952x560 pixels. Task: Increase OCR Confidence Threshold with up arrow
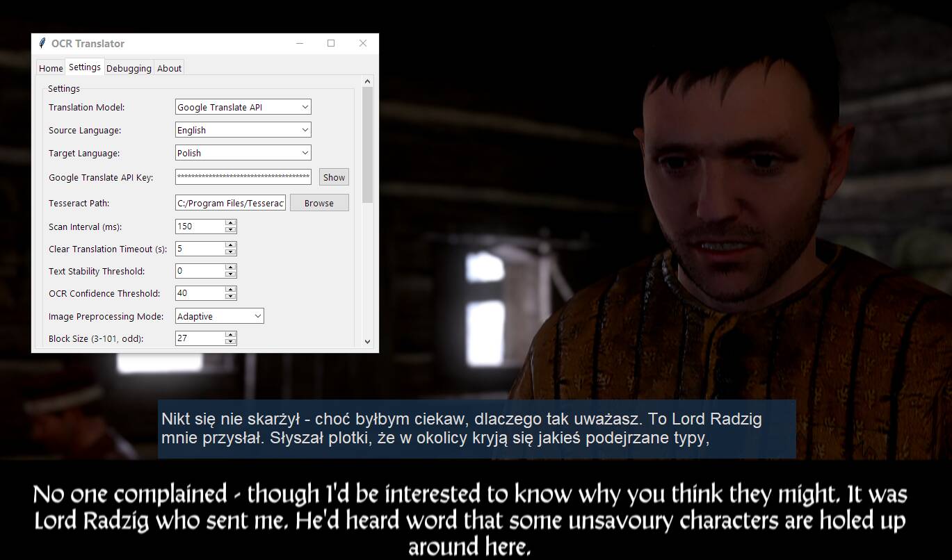(231, 290)
